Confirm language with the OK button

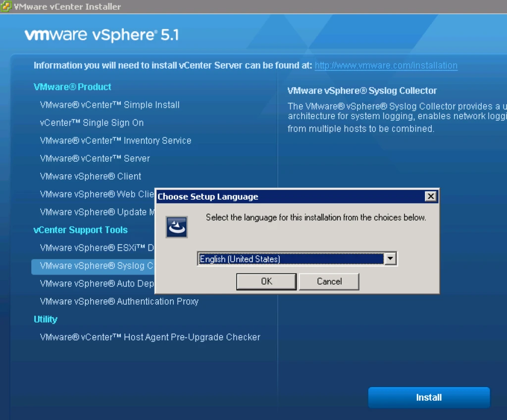tap(266, 281)
